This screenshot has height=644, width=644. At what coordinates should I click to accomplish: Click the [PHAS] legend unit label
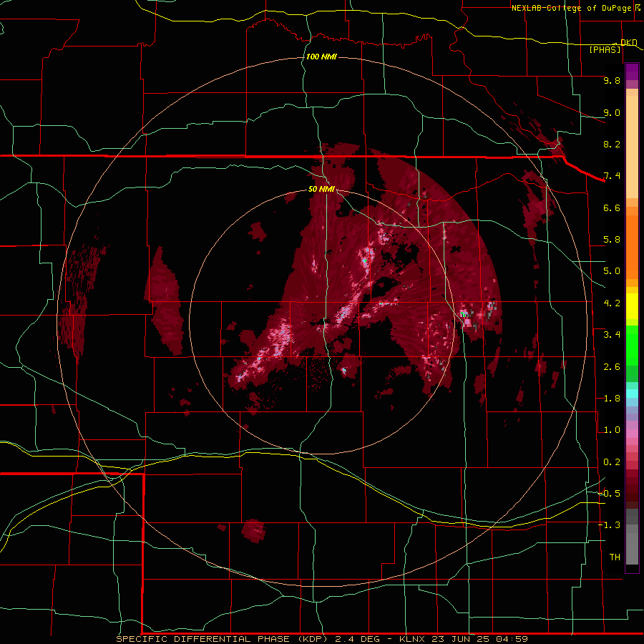605,49
